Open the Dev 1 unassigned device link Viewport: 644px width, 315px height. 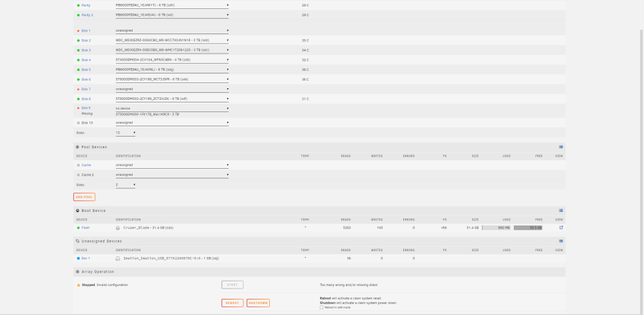86,258
